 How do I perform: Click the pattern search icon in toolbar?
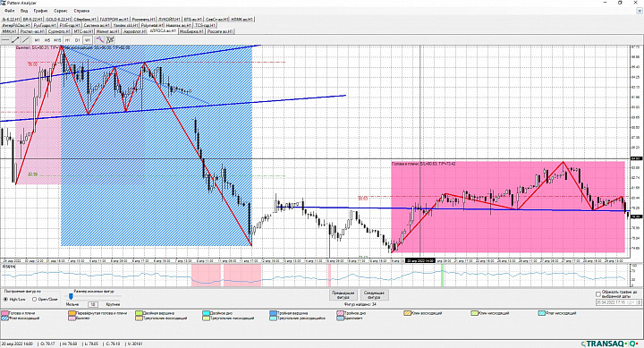coord(110,40)
